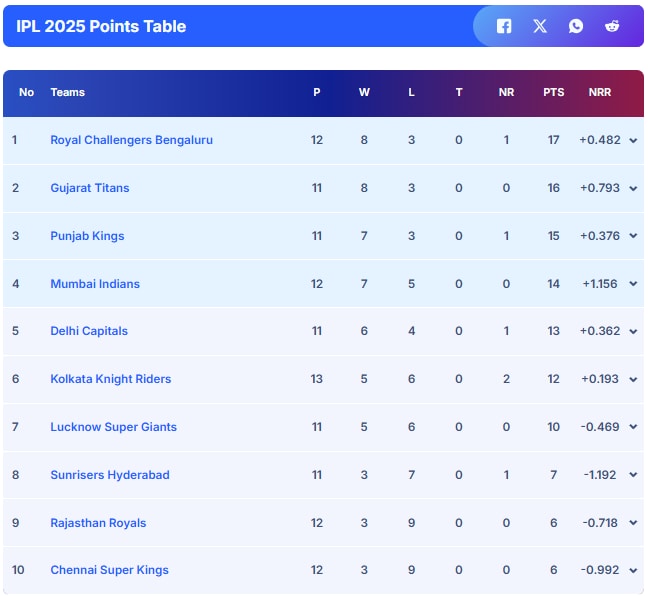Expand Chennai Super Kings row chevron

[x=633, y=571]
